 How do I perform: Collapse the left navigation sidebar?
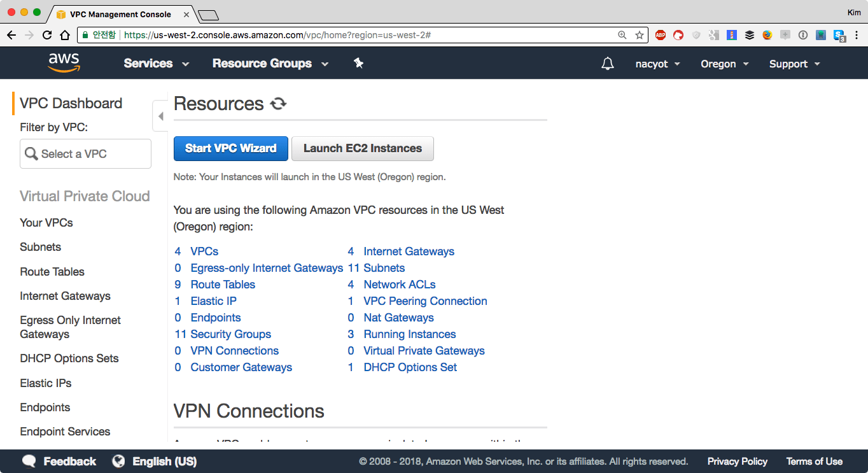click(160, 116)
